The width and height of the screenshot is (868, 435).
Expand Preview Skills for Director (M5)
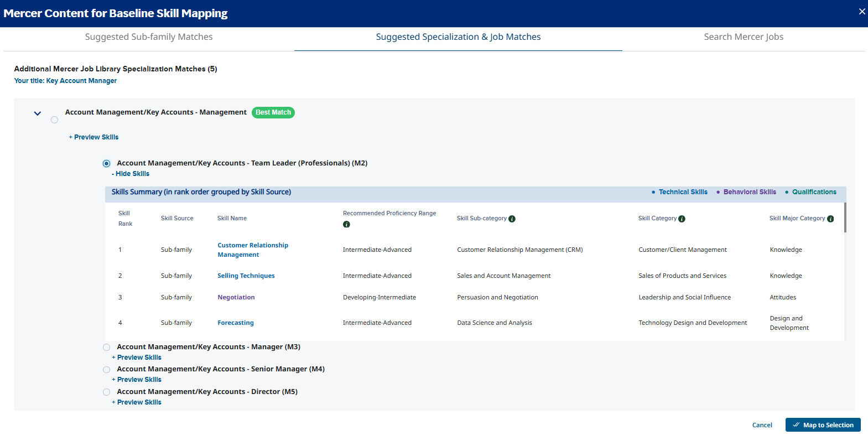137,402
